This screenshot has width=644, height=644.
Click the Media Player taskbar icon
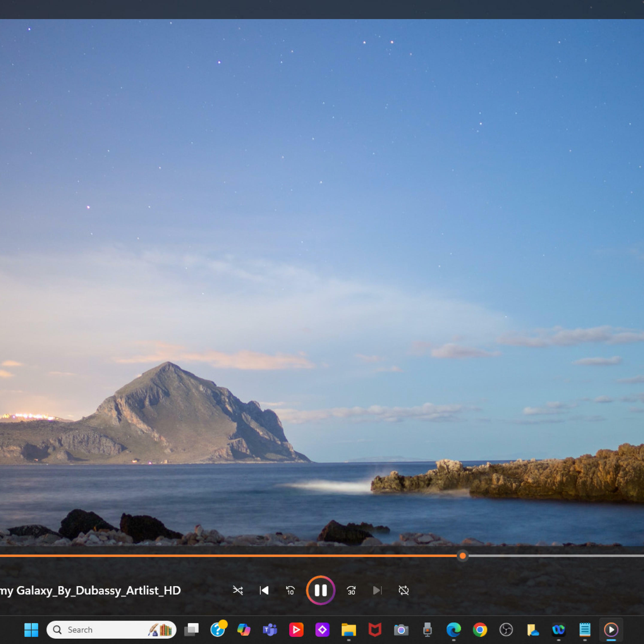[611, 630]
